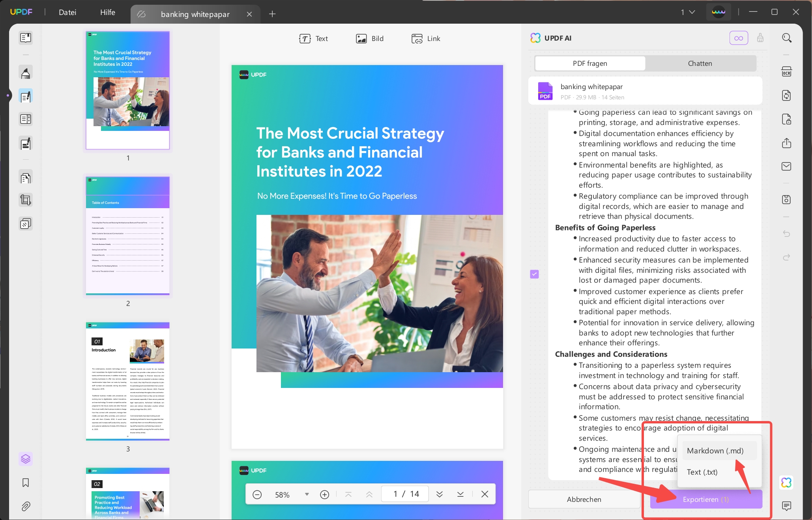
Task: Select page 2 thumbnail Table of Contents
Action: pyautogui.click(x=128, y=235)
